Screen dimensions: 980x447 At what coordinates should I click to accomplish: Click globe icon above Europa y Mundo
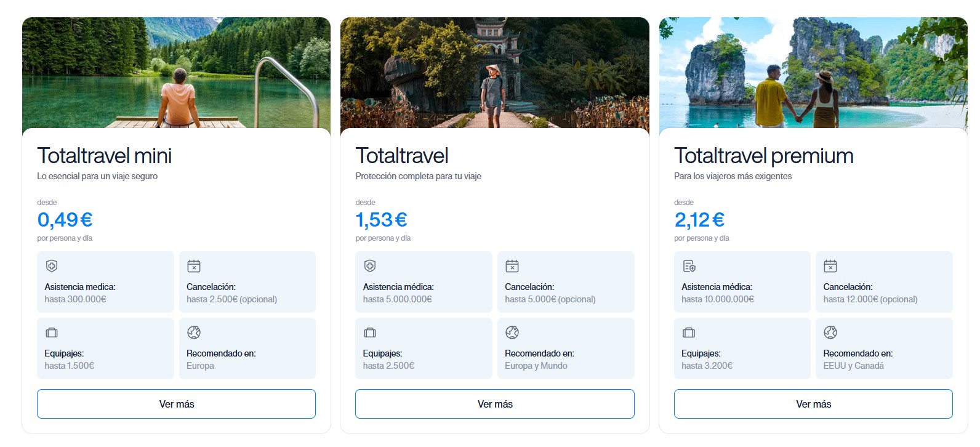click(x=512, y=332)
